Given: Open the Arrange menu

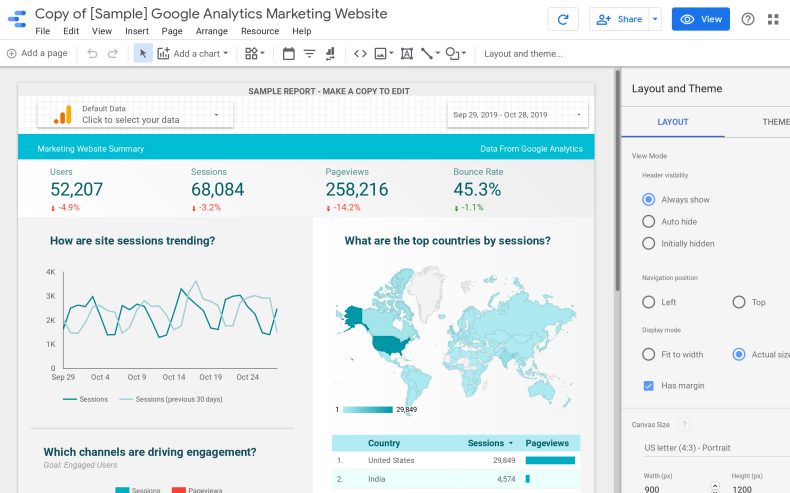Looking at the screenshot, I should [x=212, y=31].
